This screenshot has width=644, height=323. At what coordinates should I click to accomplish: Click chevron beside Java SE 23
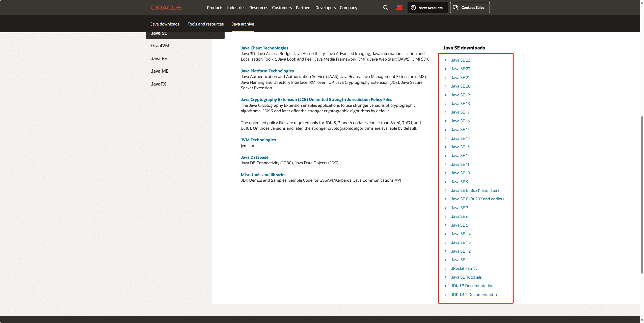[446, 60]
